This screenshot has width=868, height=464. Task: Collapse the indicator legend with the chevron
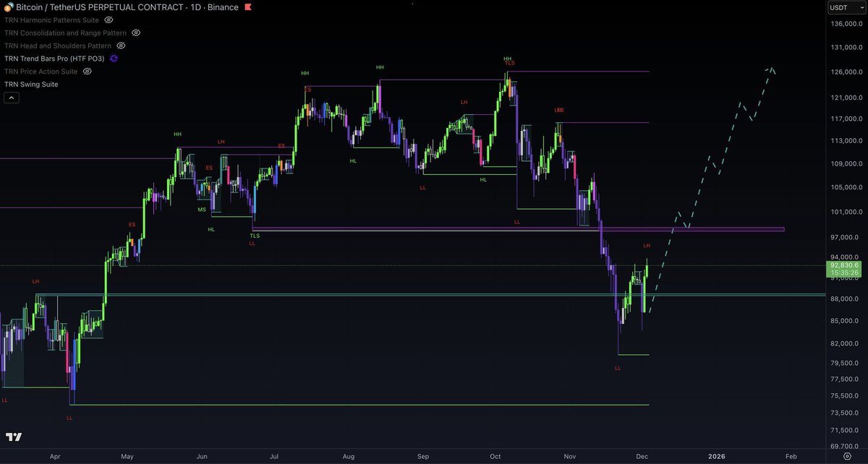pos(12,98)
